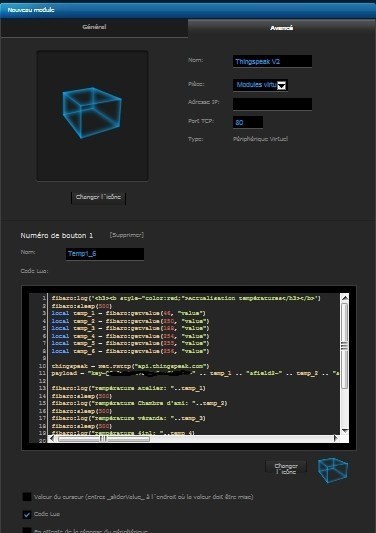Click the Adresse IP input field

(272, 104)
